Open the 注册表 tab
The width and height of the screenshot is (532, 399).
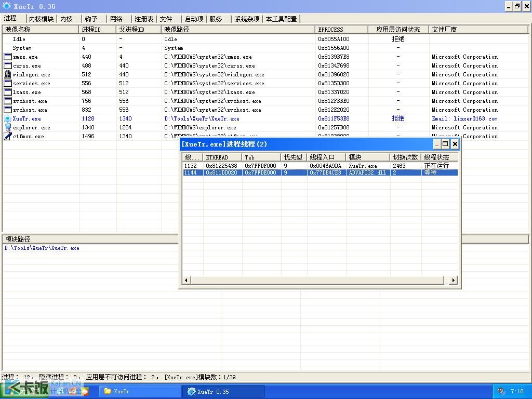(x=144, y=19)
